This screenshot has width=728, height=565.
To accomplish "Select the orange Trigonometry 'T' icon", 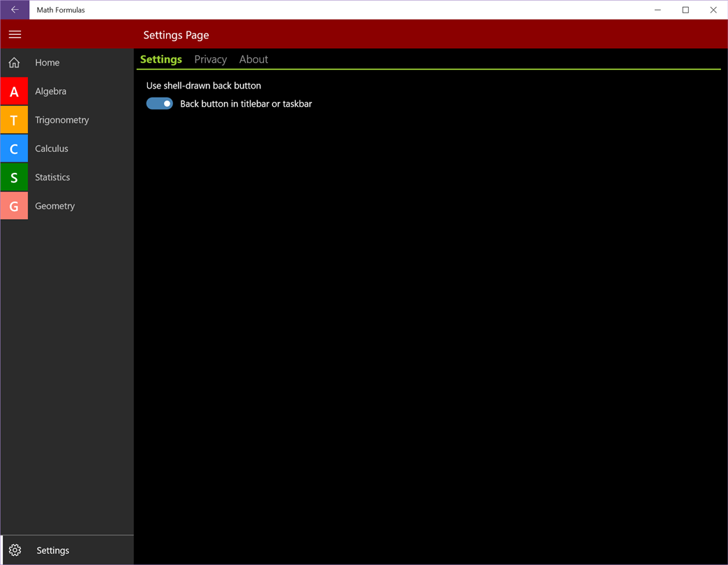I will [15, 120].
